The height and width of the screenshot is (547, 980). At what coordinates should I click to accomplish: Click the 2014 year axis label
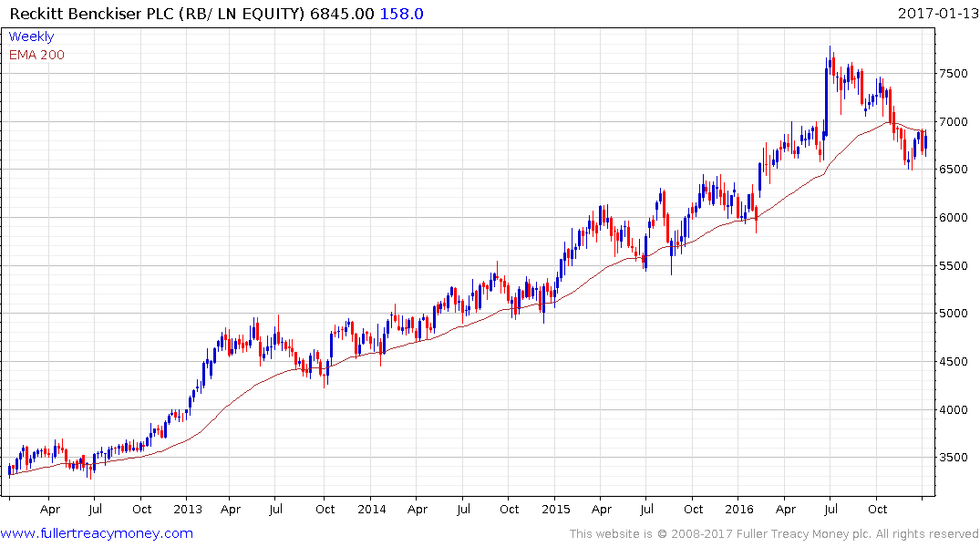(371, 509)
